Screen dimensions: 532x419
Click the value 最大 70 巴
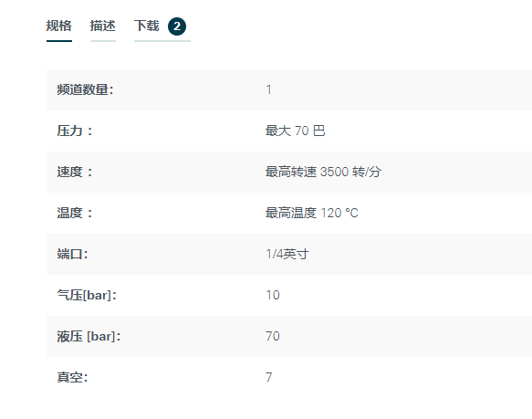point(295,131)
